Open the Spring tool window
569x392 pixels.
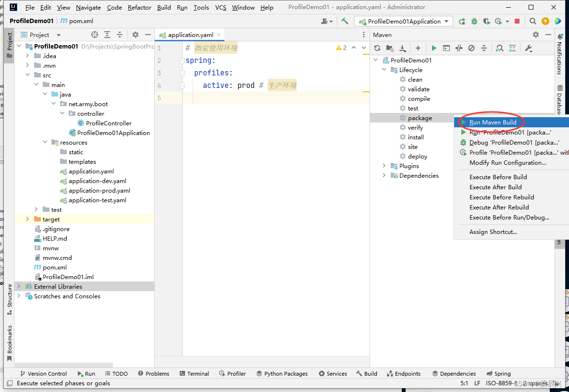tap(498, 374)
